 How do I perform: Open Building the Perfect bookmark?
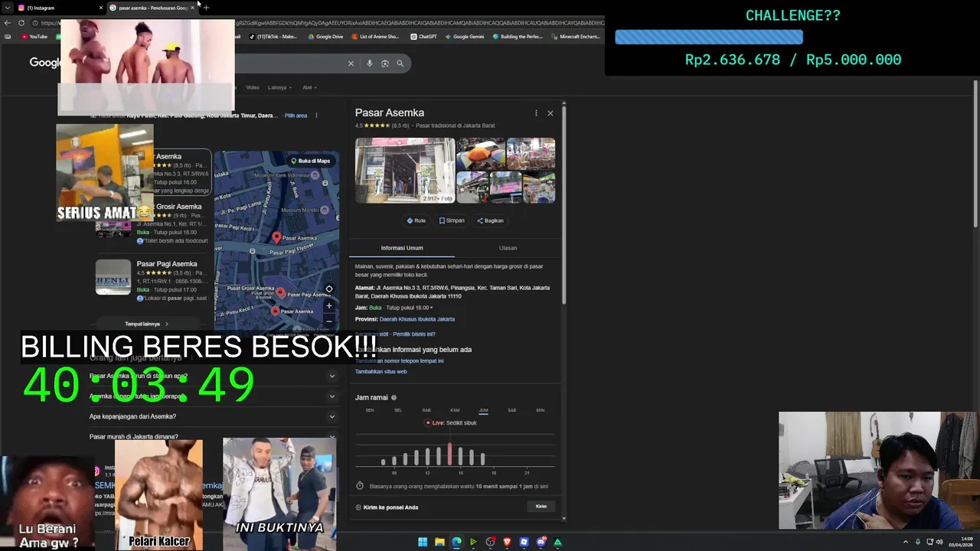(518, 37)
